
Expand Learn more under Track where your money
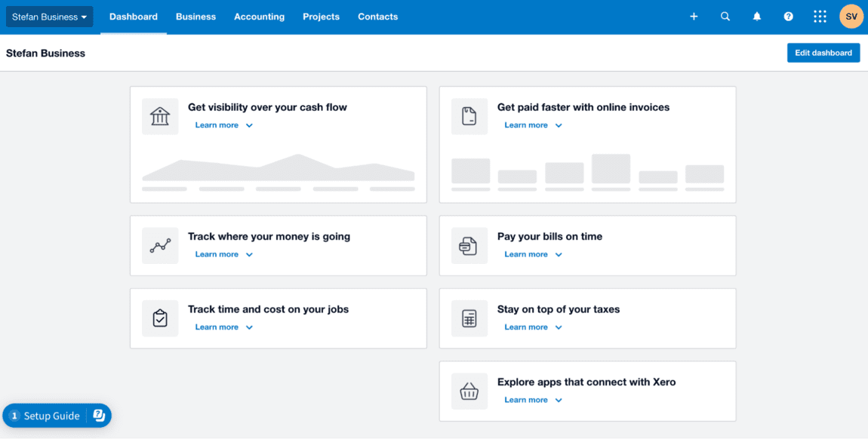223,254
